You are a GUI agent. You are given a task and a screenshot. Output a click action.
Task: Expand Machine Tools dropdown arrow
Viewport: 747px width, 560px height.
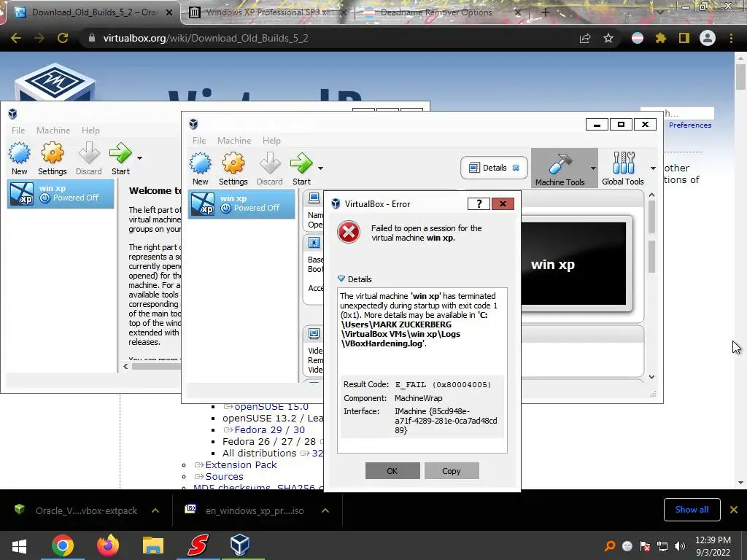click(593, 168)
